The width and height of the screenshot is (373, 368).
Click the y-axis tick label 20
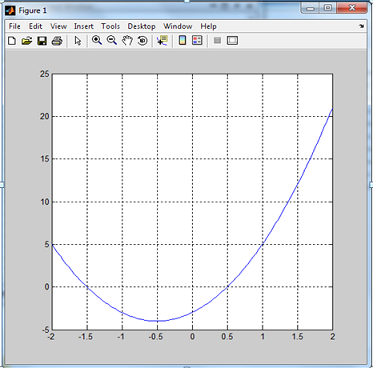pyautogui.click(x=44, y=116)
